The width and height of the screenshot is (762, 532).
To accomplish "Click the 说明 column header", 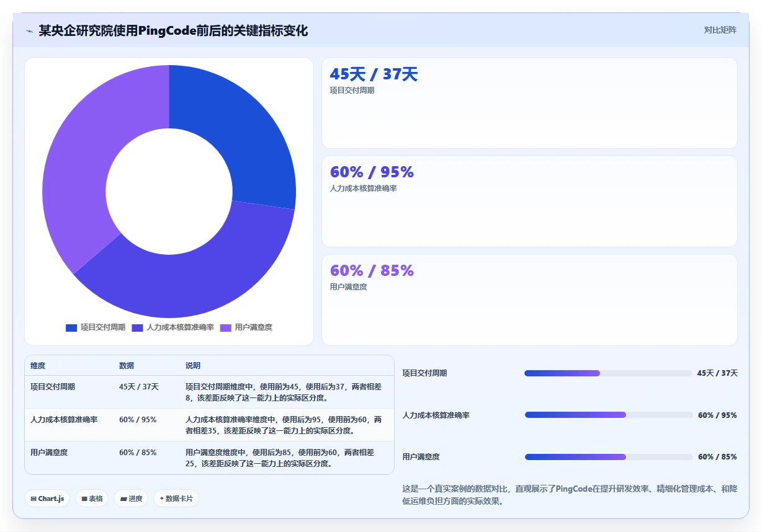I will [x=193, y=366].
